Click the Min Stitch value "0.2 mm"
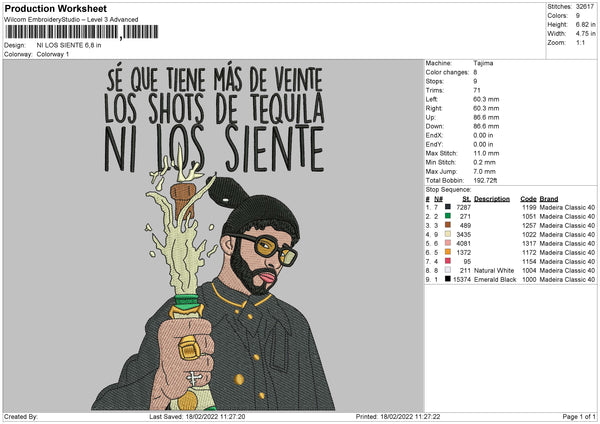 click(484, 162)
